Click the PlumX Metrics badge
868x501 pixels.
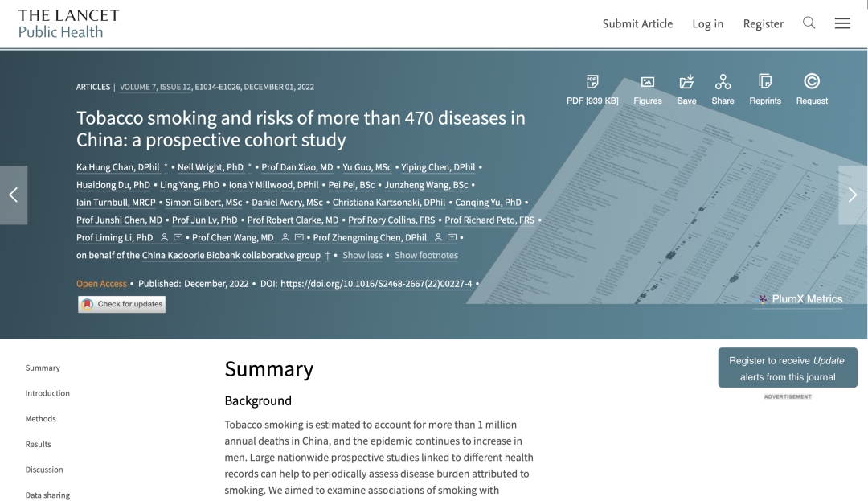coord(800,299)
